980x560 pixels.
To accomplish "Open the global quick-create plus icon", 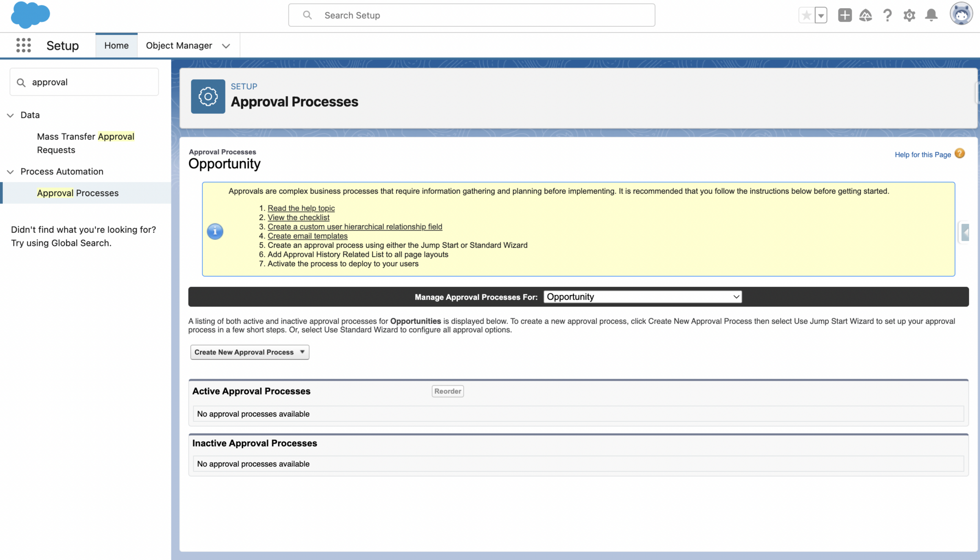I will [844, 15].
